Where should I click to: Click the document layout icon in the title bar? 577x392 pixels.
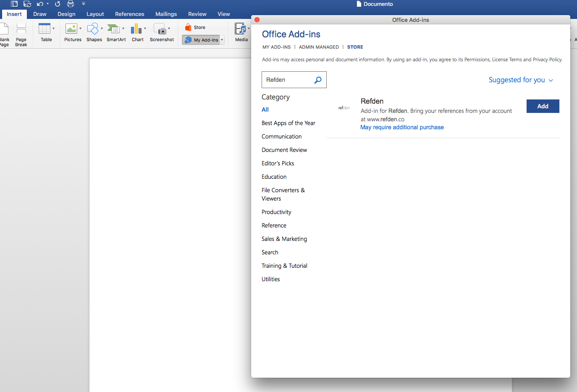click(x=14, y=4)
